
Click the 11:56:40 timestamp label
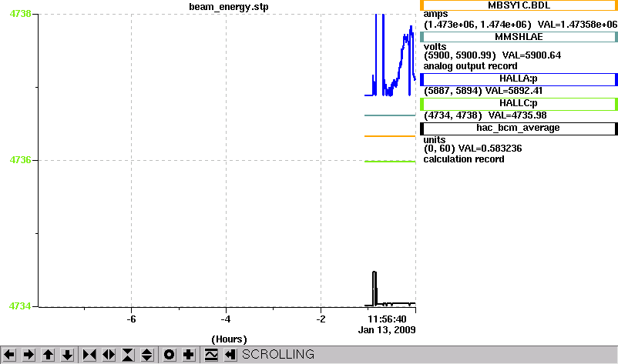[387, 319]
